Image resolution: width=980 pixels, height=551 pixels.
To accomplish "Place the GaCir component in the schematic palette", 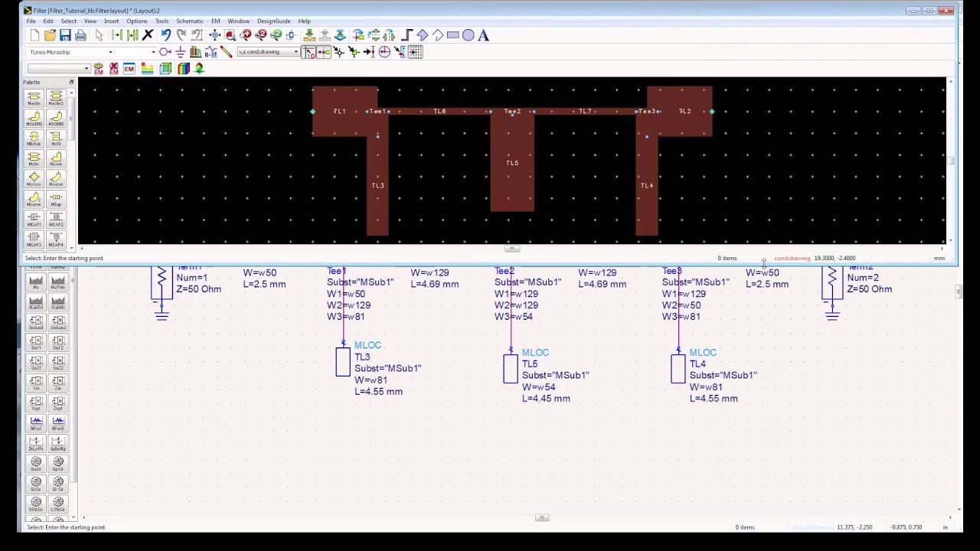I will (x=36, y=465).
